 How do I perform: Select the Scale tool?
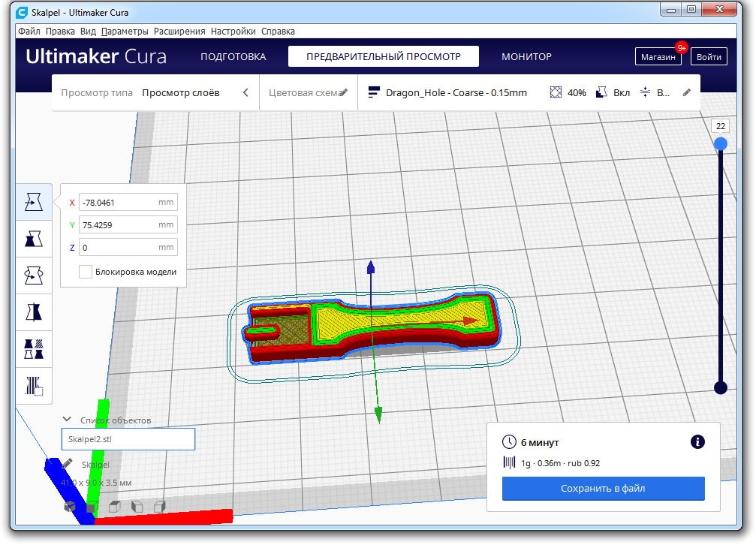tap(34, 239)
